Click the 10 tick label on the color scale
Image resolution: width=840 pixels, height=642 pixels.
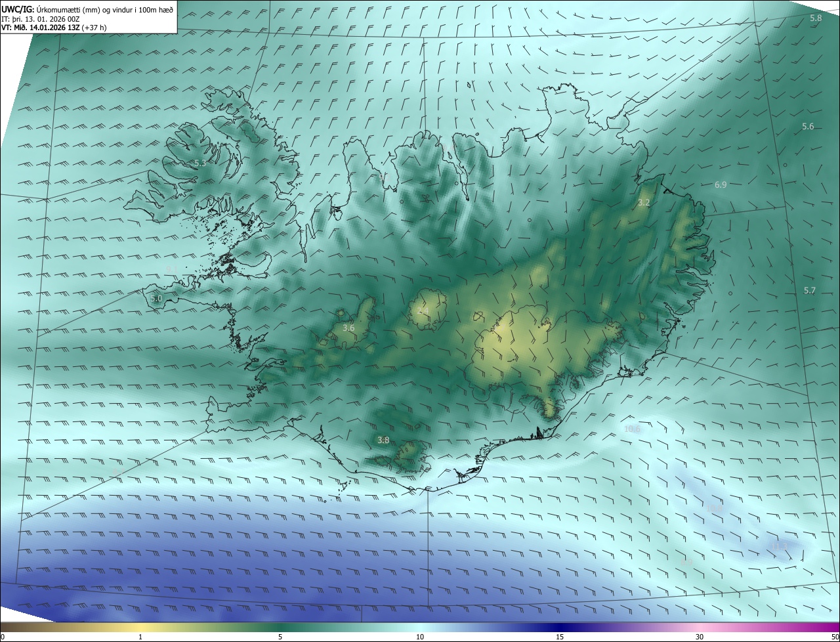(420, 637)
